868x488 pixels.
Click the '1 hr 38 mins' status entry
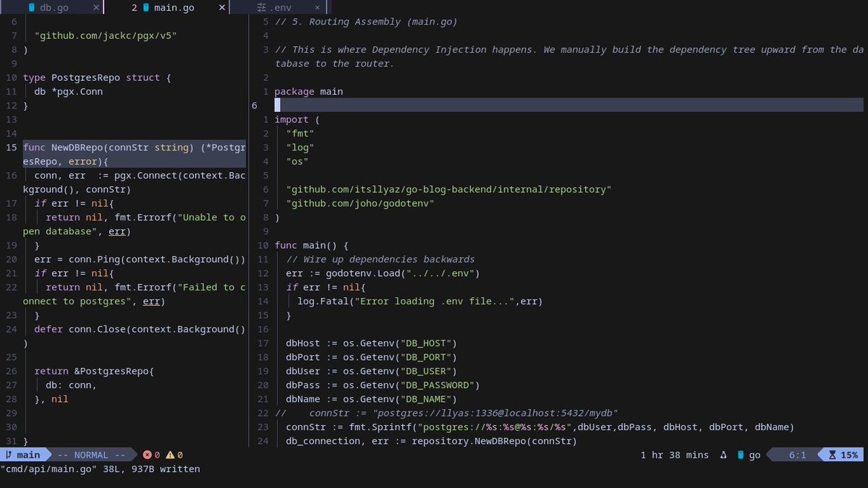tap(675, 455)
